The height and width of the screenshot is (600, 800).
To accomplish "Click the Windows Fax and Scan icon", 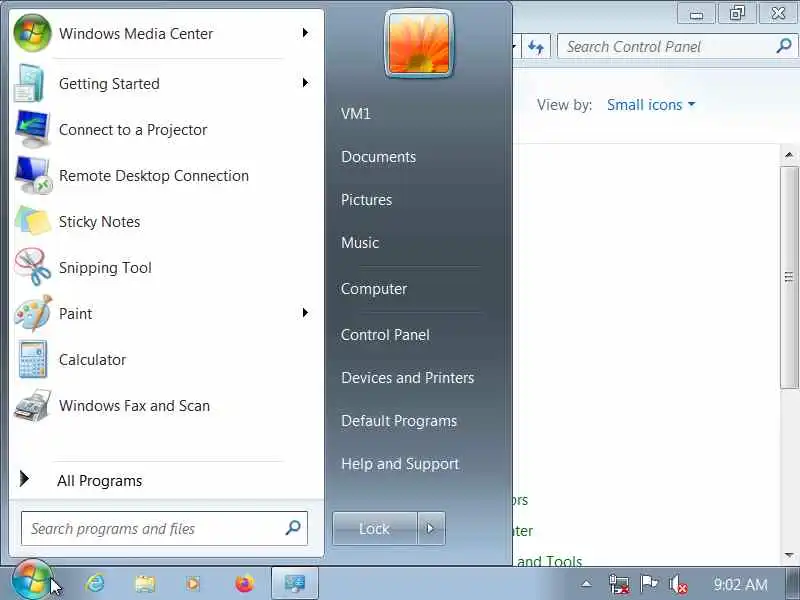I will pyautogui.click(x=33, y=405).
